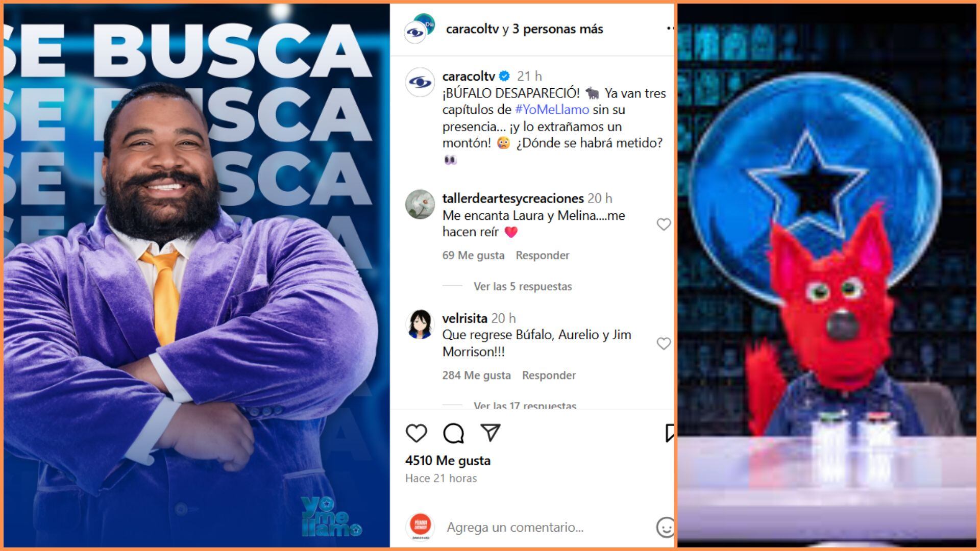Open tallerdeartesycreaciones profile avatar
980x551 pixels.
coord(420,204)
